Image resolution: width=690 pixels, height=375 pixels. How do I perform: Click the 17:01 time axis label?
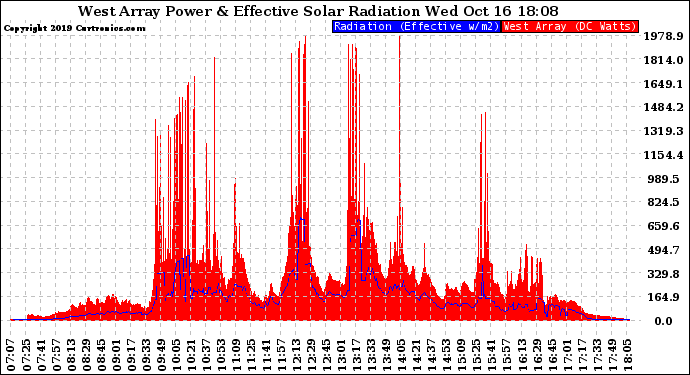tap(566, 355)
